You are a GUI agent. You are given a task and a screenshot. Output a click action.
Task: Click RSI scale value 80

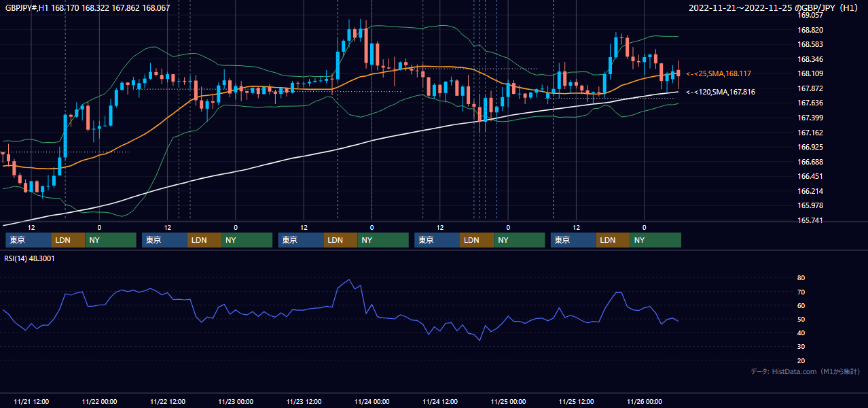point(801,278)
